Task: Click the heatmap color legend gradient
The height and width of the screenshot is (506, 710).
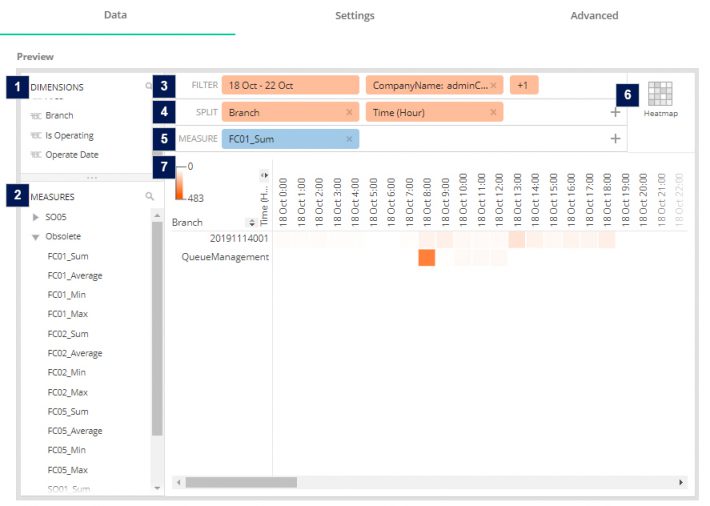Action: point(180,183)
